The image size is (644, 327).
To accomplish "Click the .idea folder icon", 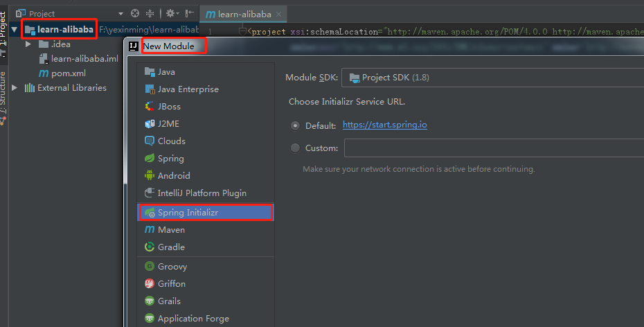I will pyautogui.click(x=44, y=44).
